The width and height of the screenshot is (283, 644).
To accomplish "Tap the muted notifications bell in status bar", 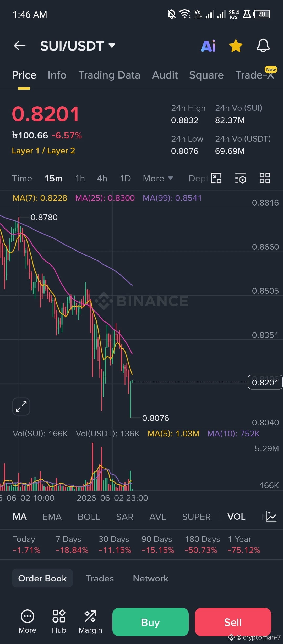I will 171,14.
